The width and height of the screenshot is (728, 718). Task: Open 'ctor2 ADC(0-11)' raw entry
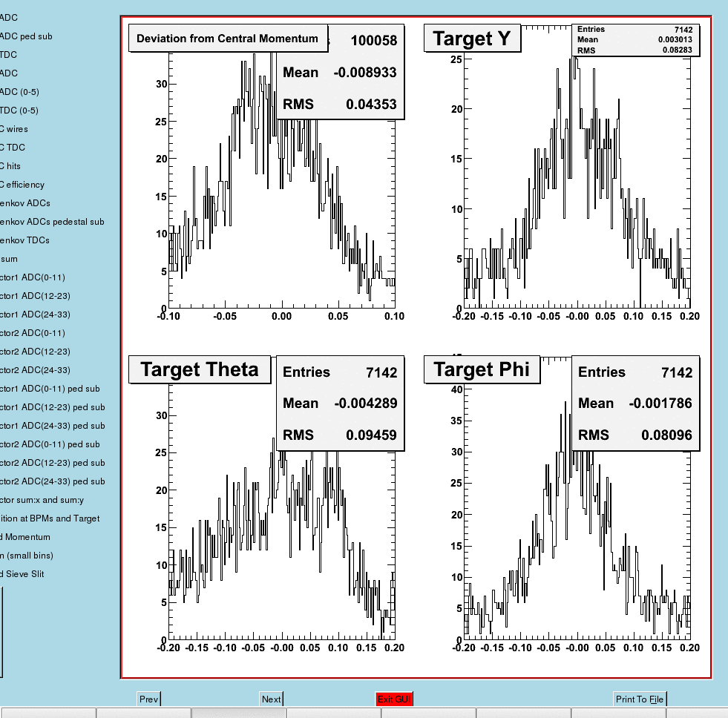tap(33, 333)
